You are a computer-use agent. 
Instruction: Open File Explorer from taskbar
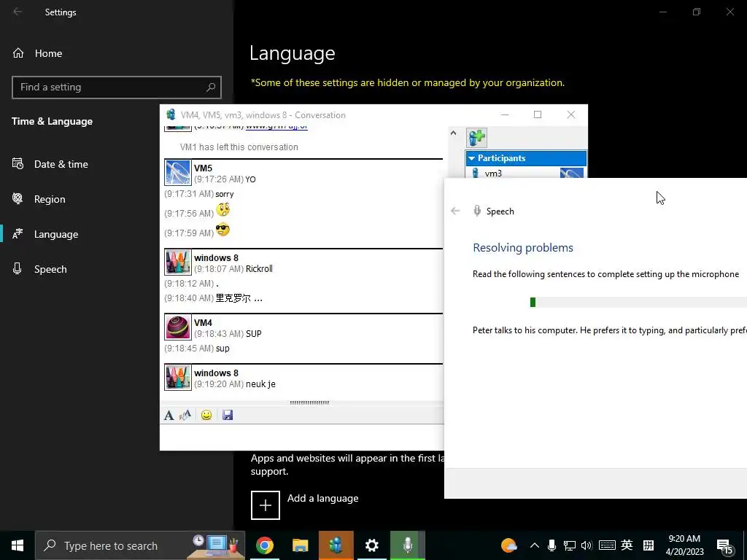coord(300,545)
